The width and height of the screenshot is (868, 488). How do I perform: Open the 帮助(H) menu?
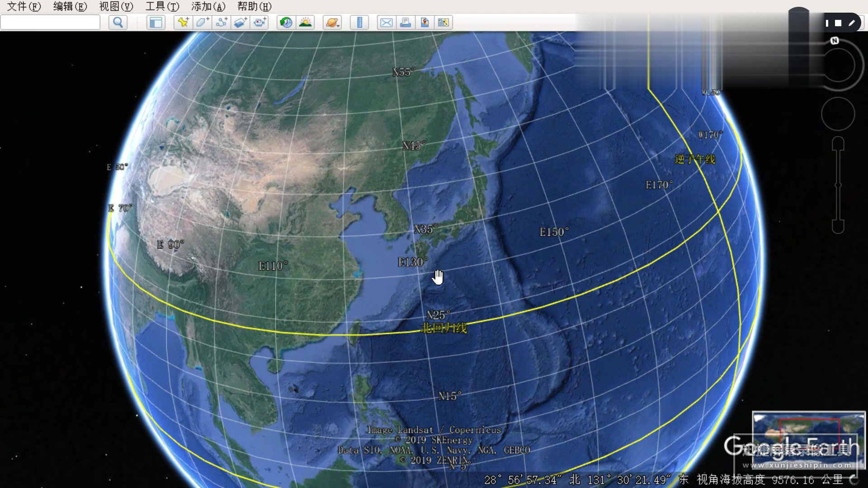click(x=255, y=6)
